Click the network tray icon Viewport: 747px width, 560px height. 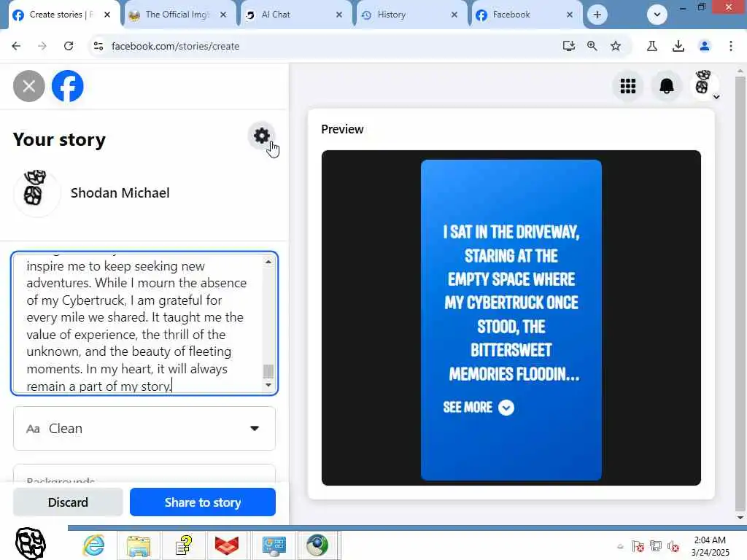tap(656, 546)
